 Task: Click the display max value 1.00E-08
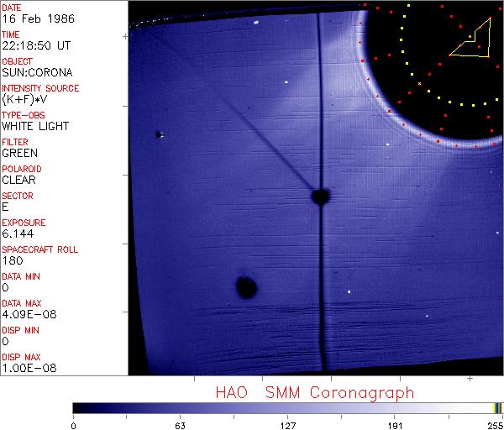(x=26, y=368)
